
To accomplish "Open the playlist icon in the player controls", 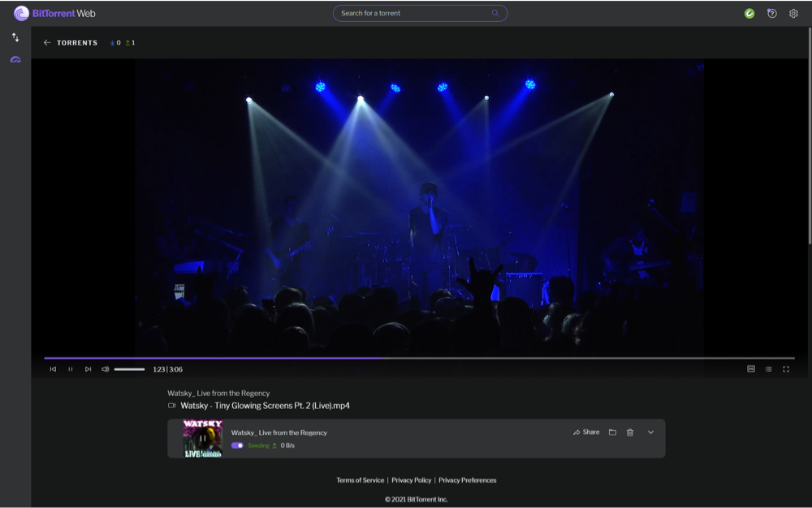I will [x=768, y=368].
